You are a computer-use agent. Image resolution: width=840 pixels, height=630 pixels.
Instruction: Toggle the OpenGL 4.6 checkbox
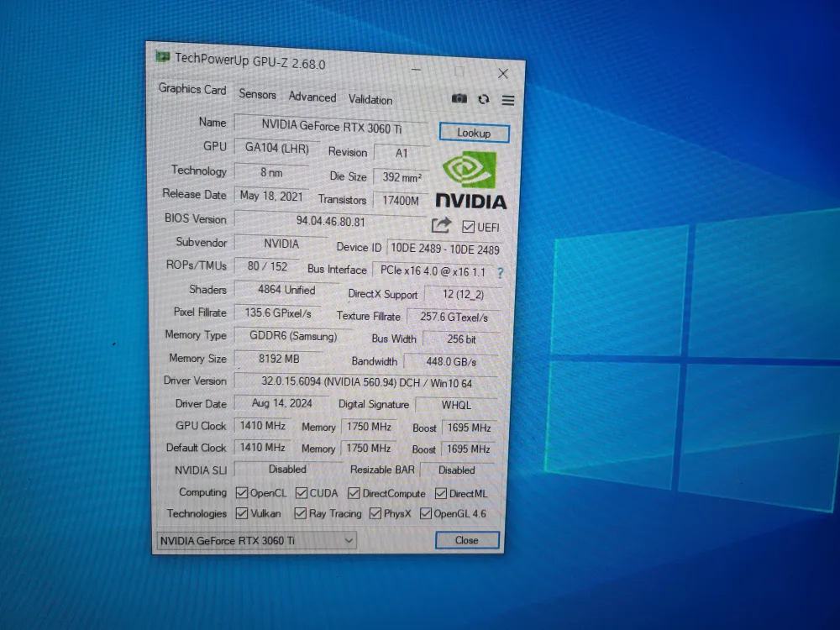coord(425,514)
